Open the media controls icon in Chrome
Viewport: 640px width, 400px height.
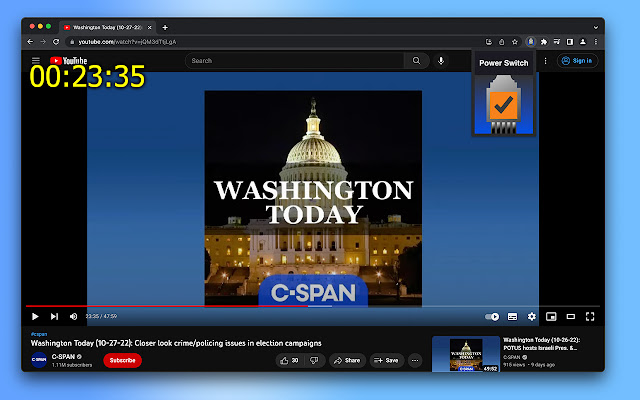click(x=557, y=42)
